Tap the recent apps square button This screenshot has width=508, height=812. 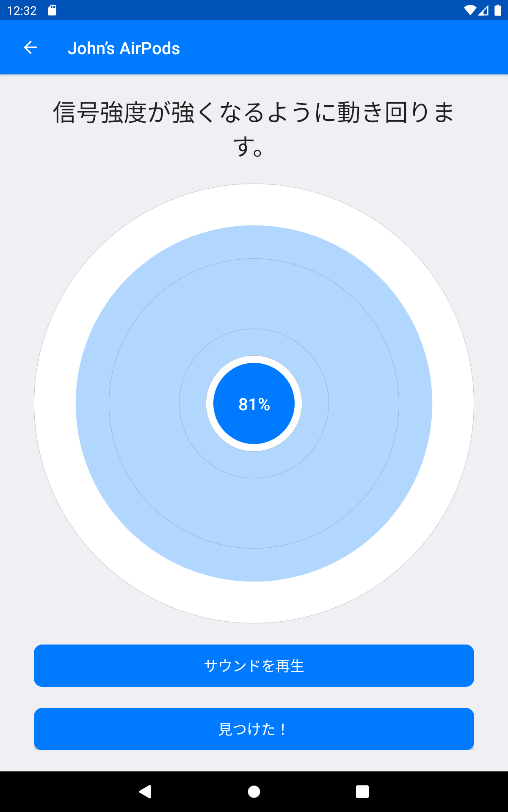(362, 792)
